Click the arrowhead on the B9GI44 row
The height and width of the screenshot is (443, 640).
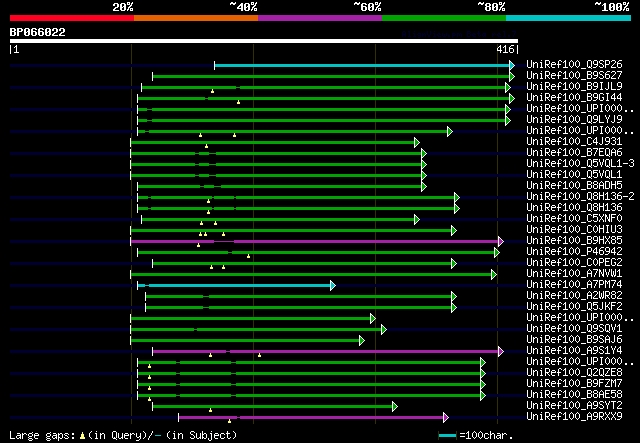(512, 98)
